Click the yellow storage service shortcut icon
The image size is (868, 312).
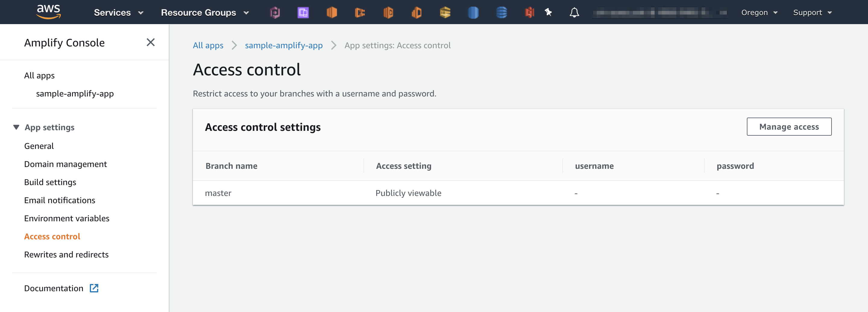tap(445, 12)
